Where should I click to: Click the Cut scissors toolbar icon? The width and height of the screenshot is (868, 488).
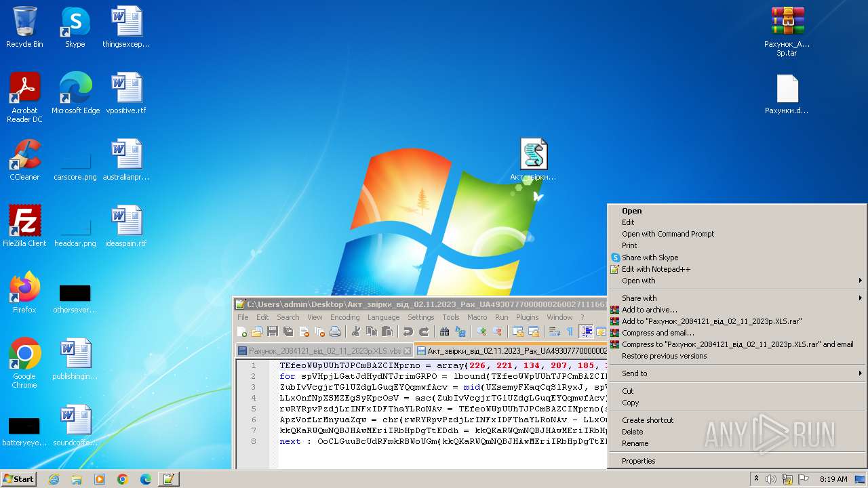point(355,331)
